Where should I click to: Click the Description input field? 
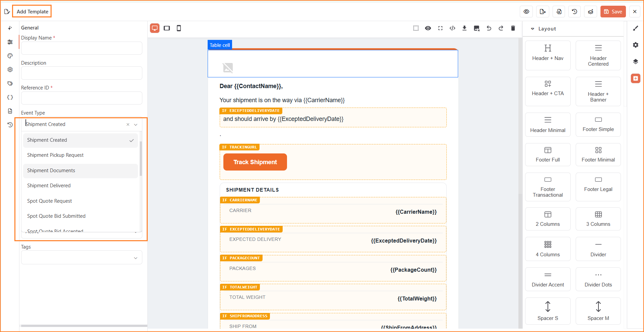tap(82, 73)
